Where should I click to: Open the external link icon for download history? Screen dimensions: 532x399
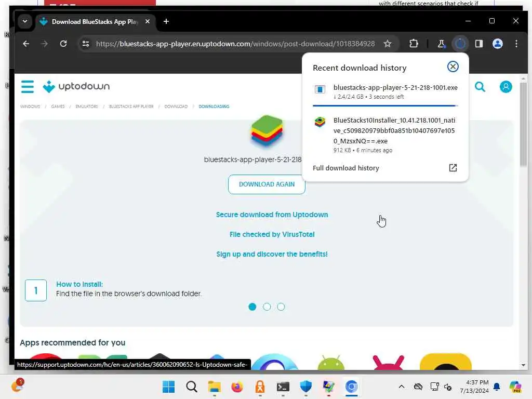pyautogui.click(x=453, y=168)
